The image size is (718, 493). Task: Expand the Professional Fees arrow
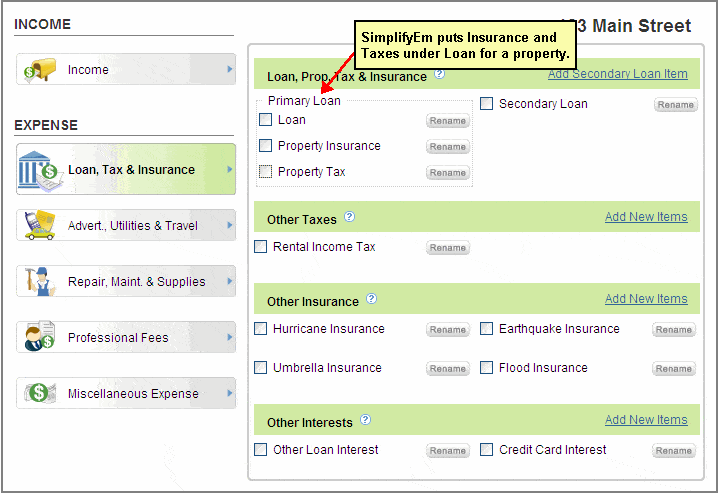(229, 337)
